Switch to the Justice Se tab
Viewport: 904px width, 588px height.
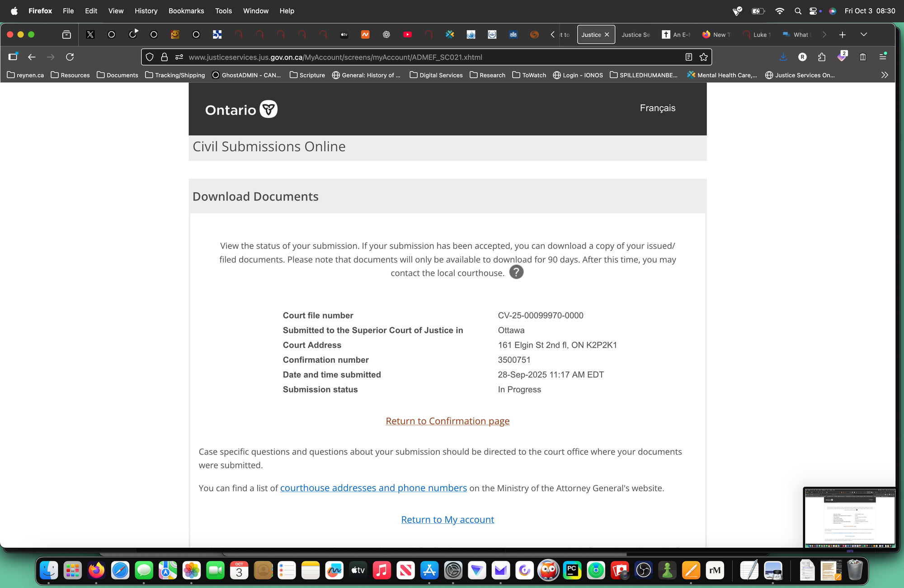(x=636, y=35)
